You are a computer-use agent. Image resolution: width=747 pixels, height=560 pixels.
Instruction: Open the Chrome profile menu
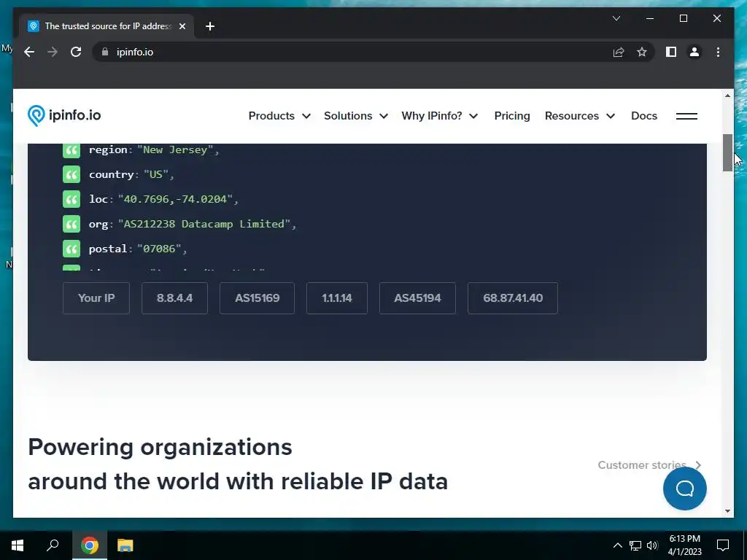click(x=694, y=52)
